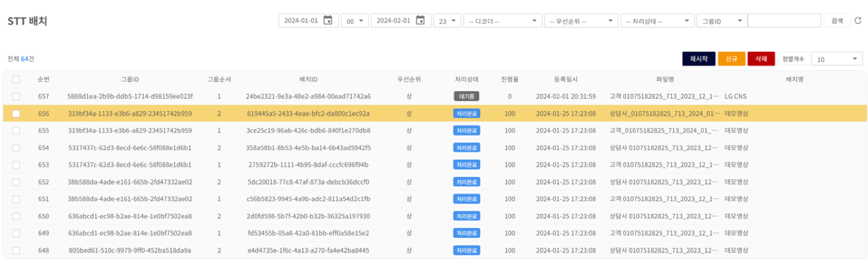Select batch ID 24be2321-9e3a-48e2-a984-00ead71742a6
868x259 pixels.
point(308,96)
